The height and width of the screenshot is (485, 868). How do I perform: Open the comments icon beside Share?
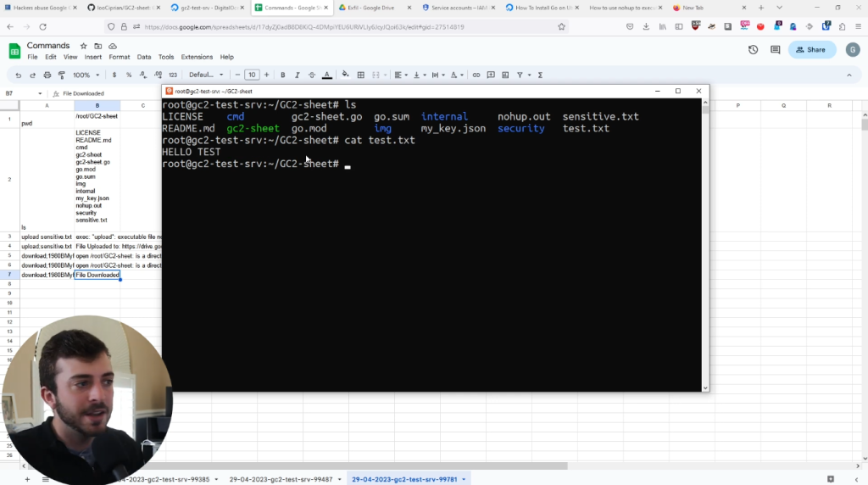(775, 50)
